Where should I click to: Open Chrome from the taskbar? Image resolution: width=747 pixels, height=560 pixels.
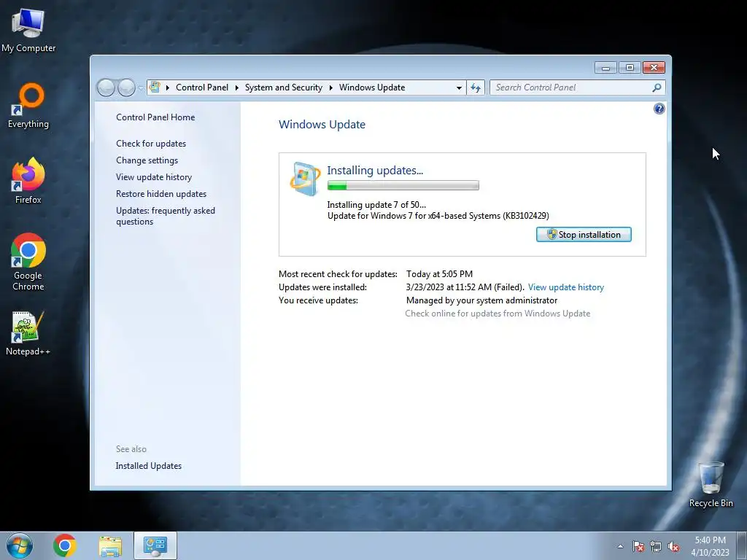(x=65, y=545)
